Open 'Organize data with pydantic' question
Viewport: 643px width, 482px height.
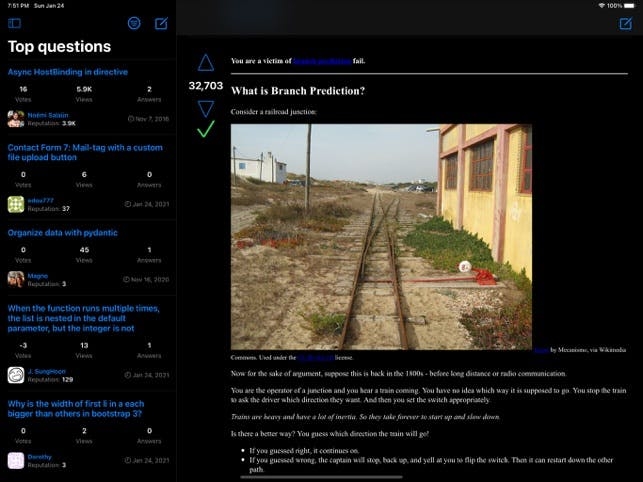[62, 233]
